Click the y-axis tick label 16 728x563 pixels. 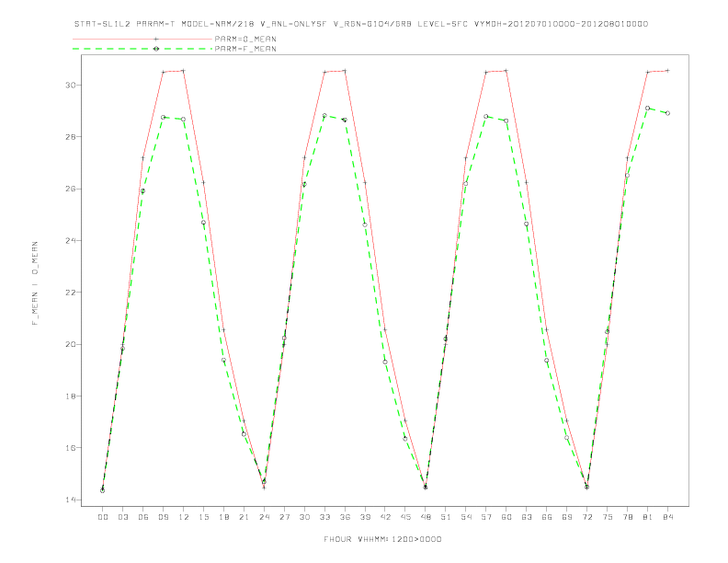71,448
